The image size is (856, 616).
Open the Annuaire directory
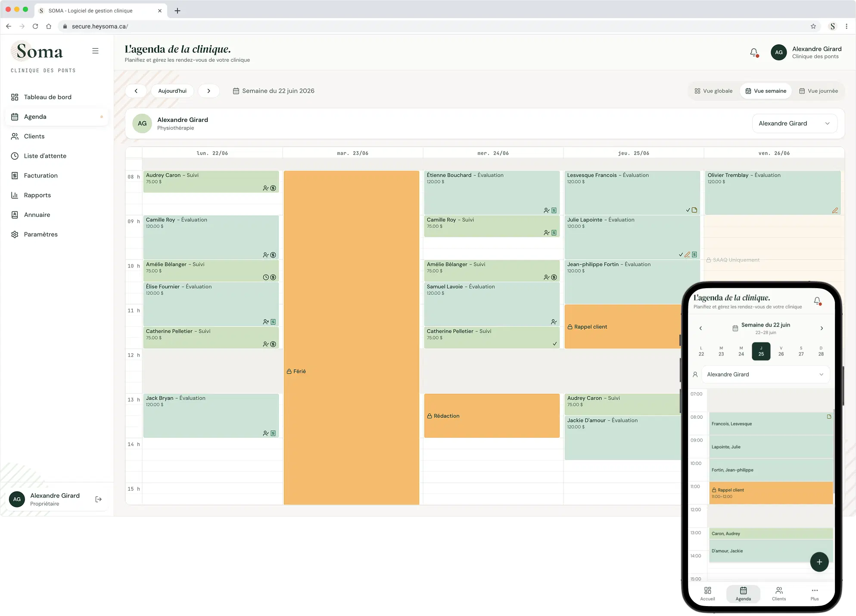(x=56, y=215)
